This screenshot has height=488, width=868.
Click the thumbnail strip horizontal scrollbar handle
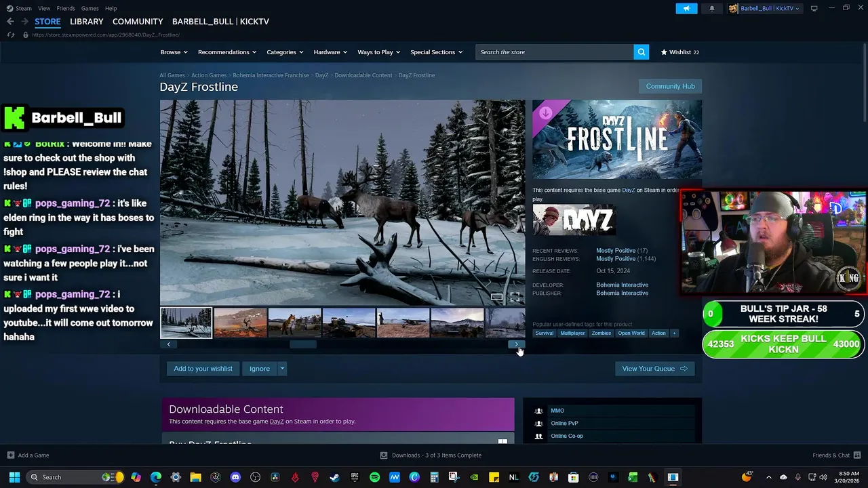[303, 344]
